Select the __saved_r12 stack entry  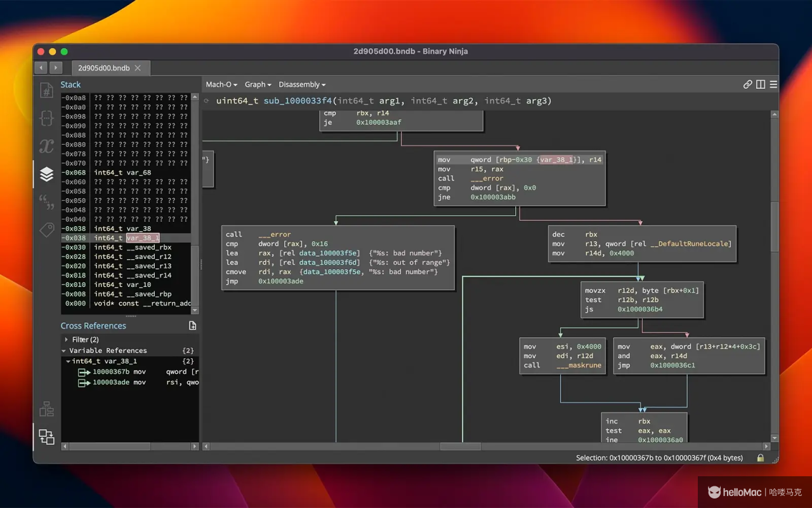[x=125, y=257]
